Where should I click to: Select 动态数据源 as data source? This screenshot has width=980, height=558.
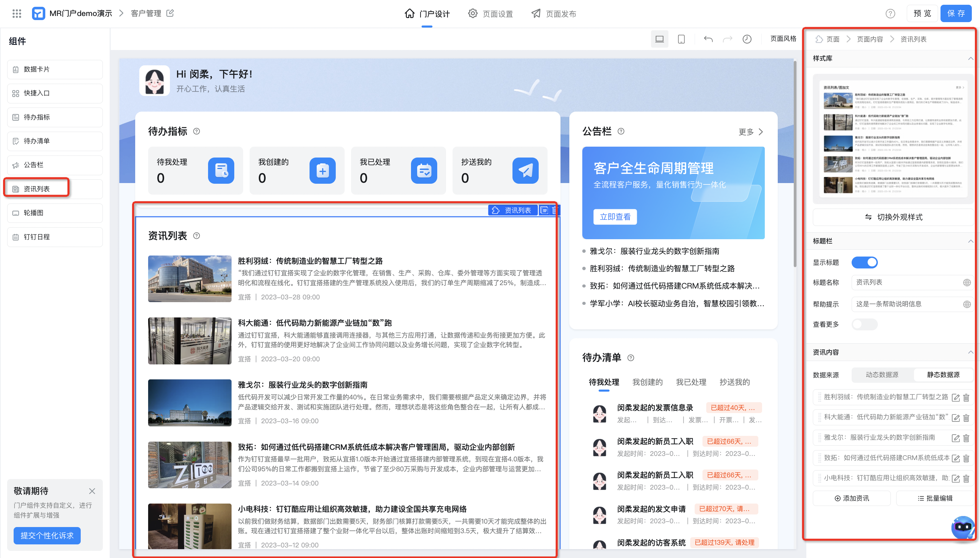tap(882, 375)
